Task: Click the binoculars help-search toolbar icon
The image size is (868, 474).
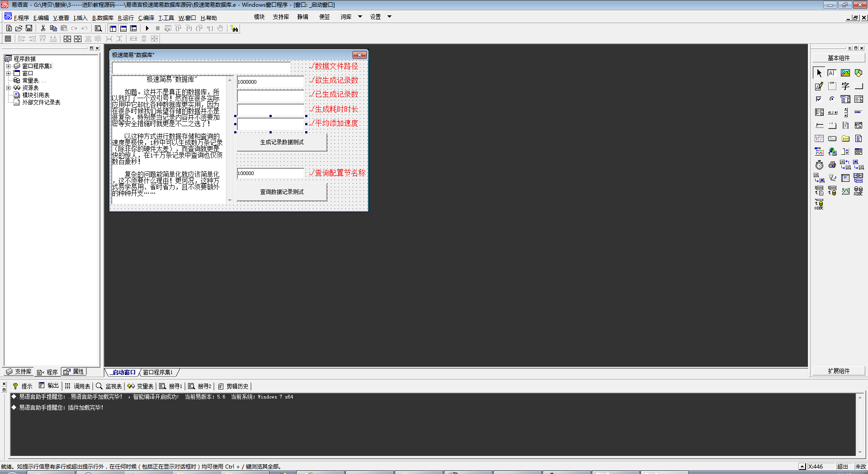Action: [x=234, y=28]
